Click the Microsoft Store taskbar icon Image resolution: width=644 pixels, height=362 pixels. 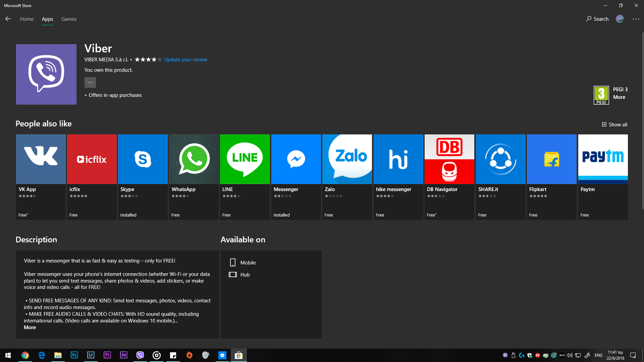239,355
